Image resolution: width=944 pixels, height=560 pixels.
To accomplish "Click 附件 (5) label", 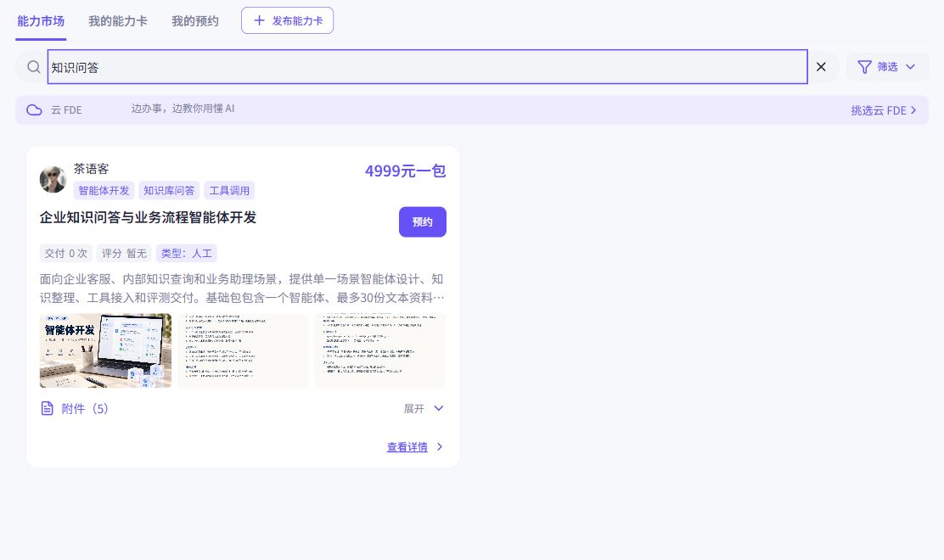I will (x=85, y=408).
